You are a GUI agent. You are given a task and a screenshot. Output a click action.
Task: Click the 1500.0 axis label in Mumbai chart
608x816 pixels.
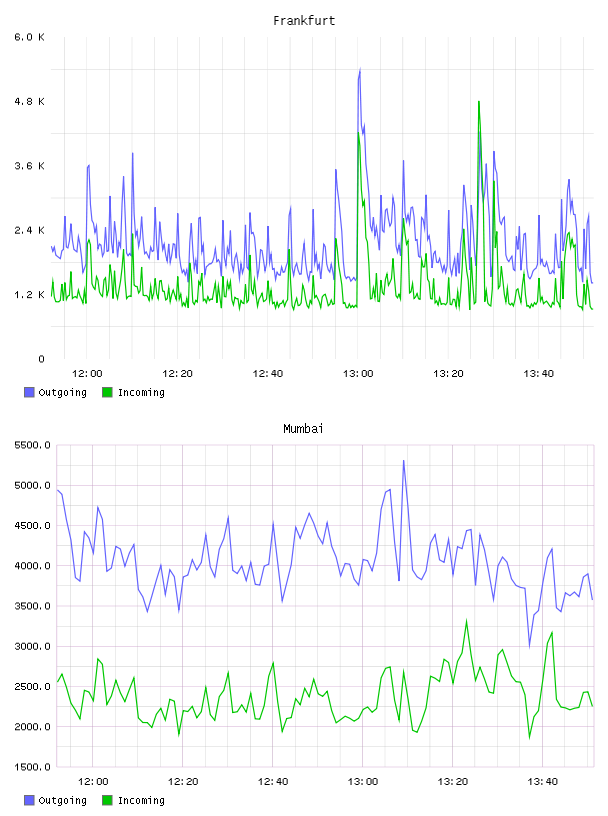coord(32,767)
